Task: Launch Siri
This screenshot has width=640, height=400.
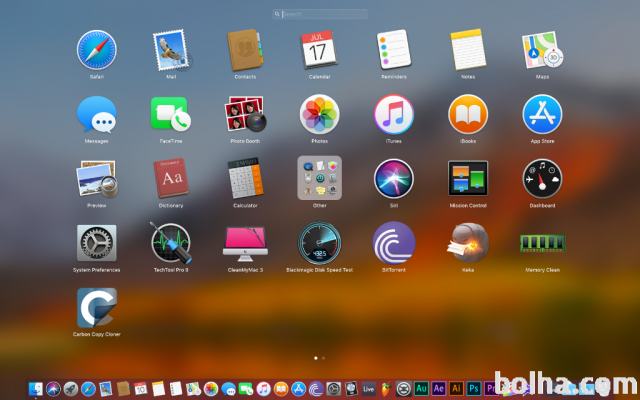Action: coord(394,179)
